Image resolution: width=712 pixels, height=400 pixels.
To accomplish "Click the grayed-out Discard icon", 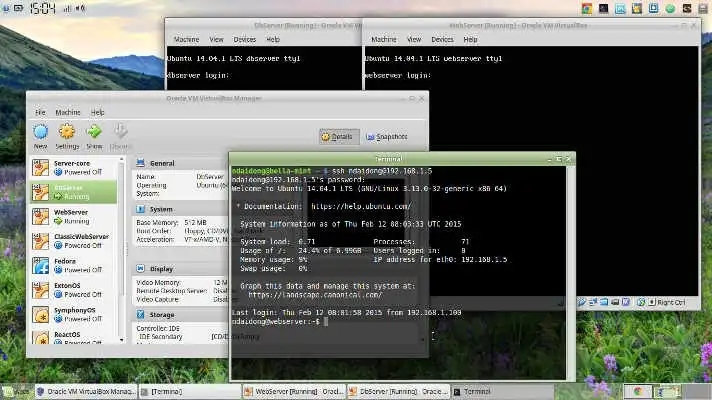I will click(121, 133).
